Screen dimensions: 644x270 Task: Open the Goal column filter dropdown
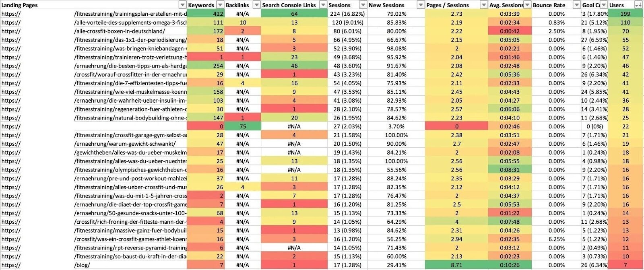(x=604, y=5)
